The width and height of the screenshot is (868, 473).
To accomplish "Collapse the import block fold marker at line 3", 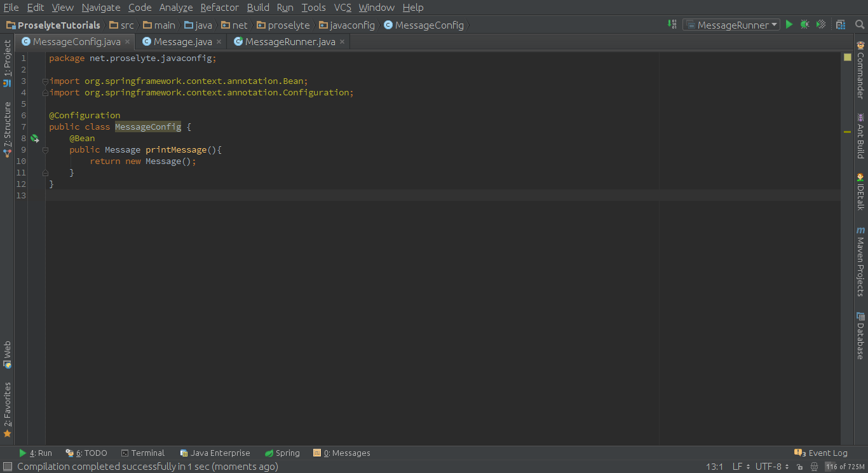I will 45,81.
